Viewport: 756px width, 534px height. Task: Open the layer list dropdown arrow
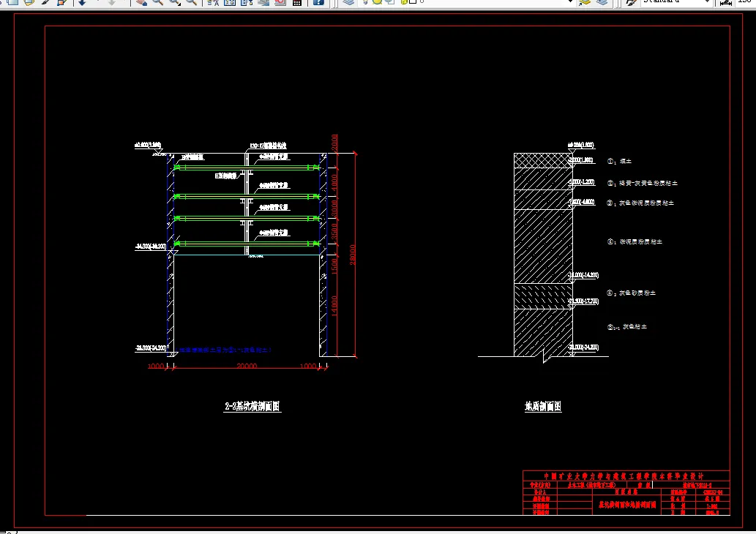click(570, 2)
